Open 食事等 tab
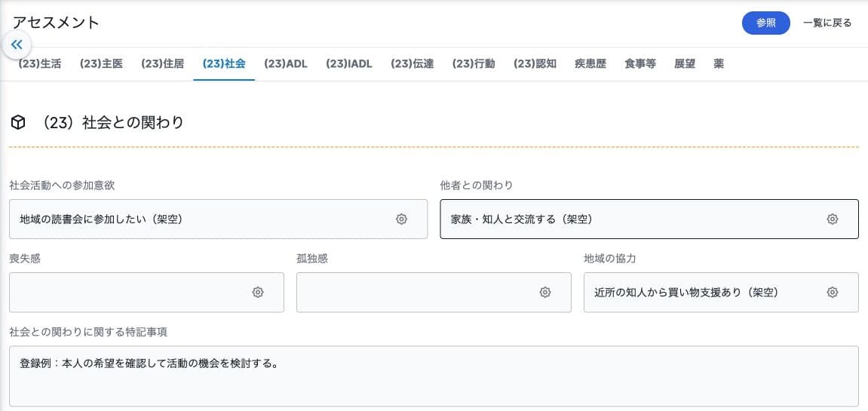 coord(640,63)
